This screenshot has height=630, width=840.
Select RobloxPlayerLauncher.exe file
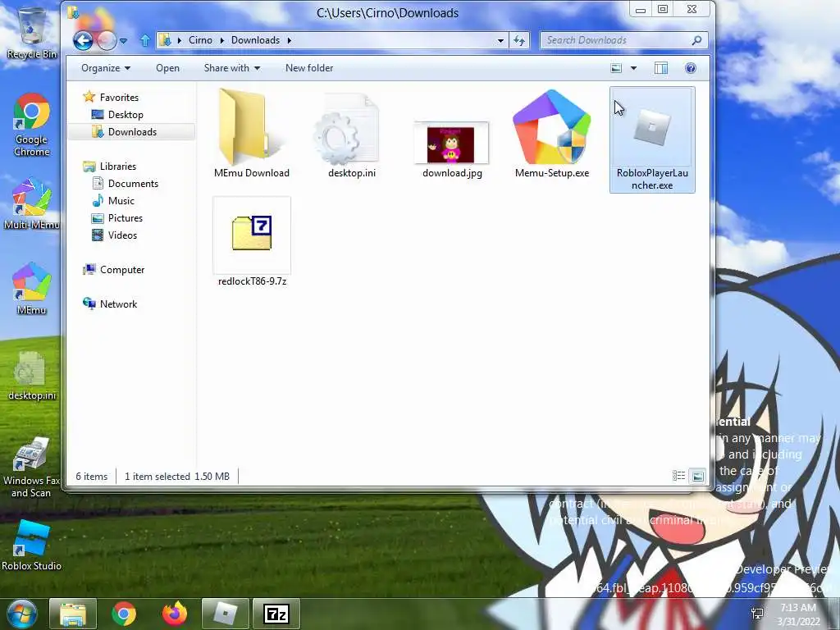[652, 139]
